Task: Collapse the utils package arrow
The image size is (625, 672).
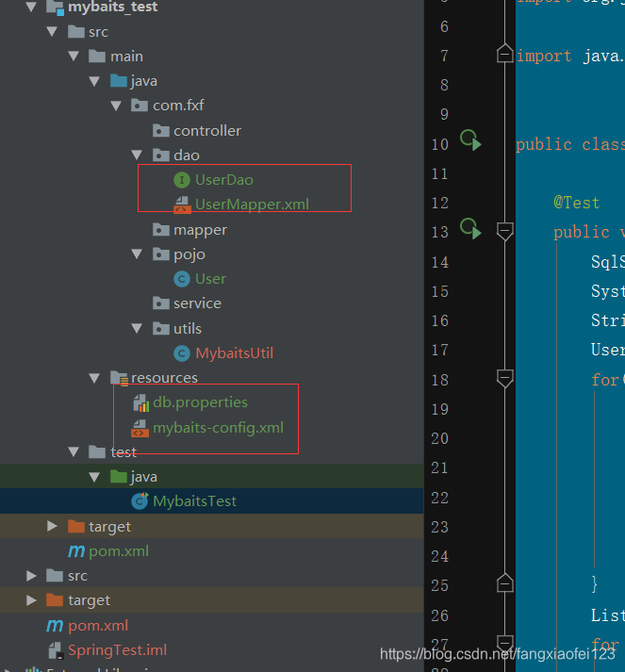Action: 138,328
